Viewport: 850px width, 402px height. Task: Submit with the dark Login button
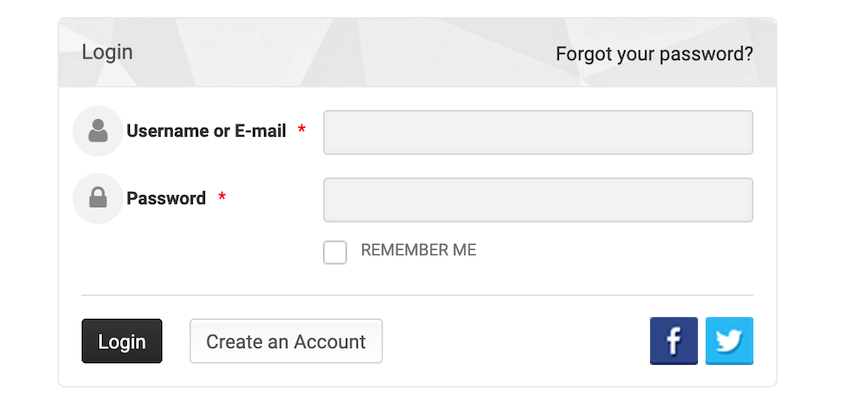122,341
